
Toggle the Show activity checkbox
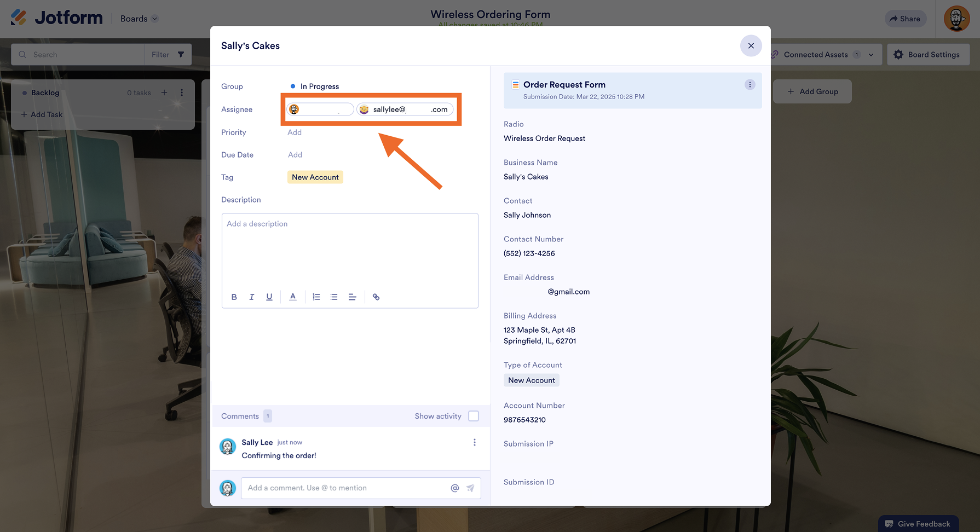[474, 416]
